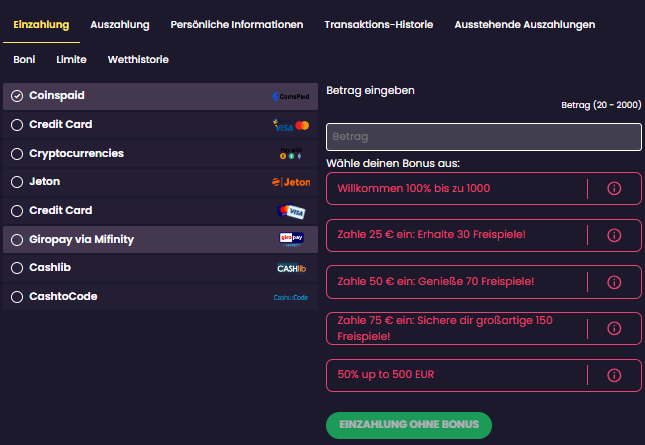Click the Cashlib logo icon
The width and height of the screenshot is (645, 445).
point(291,268)
